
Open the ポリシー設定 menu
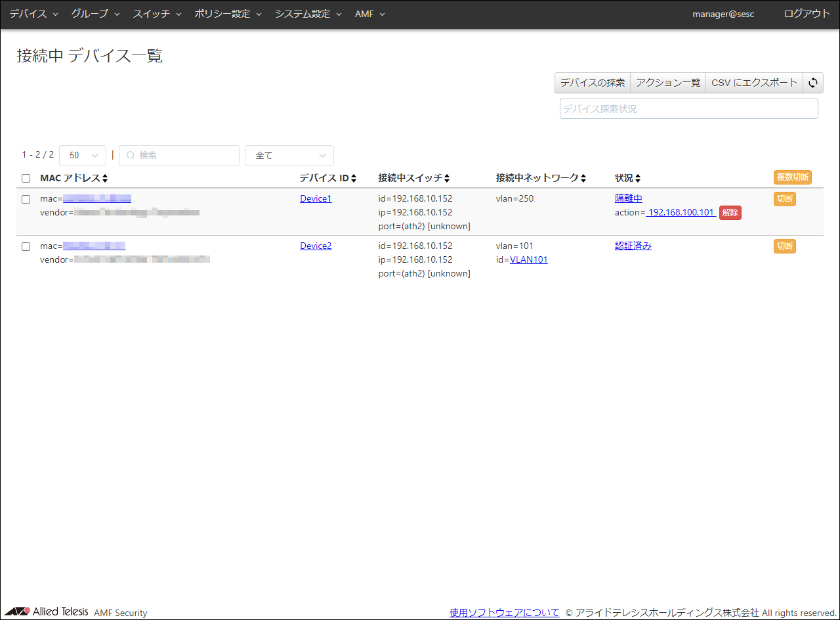click(228, 14)
